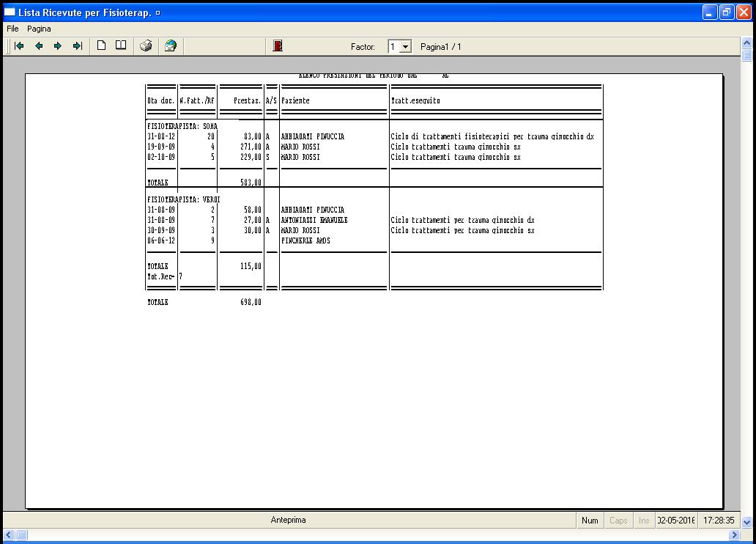The image size is (756, 544).
Task: Open the File menu
Action: tap(12, 29)
